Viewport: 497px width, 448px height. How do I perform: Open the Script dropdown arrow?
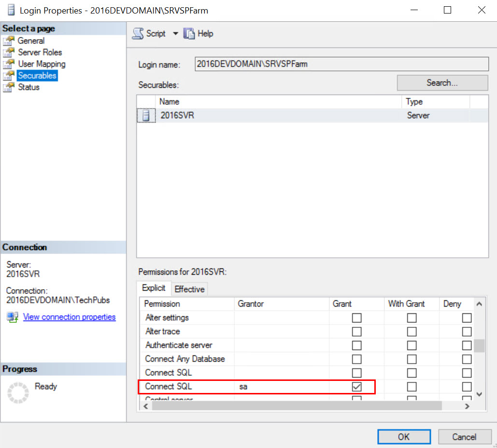[x=175, y=34]
